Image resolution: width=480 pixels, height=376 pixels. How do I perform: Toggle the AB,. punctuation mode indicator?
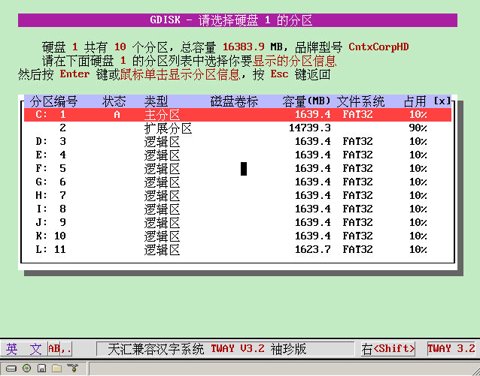tap(60, 349)
